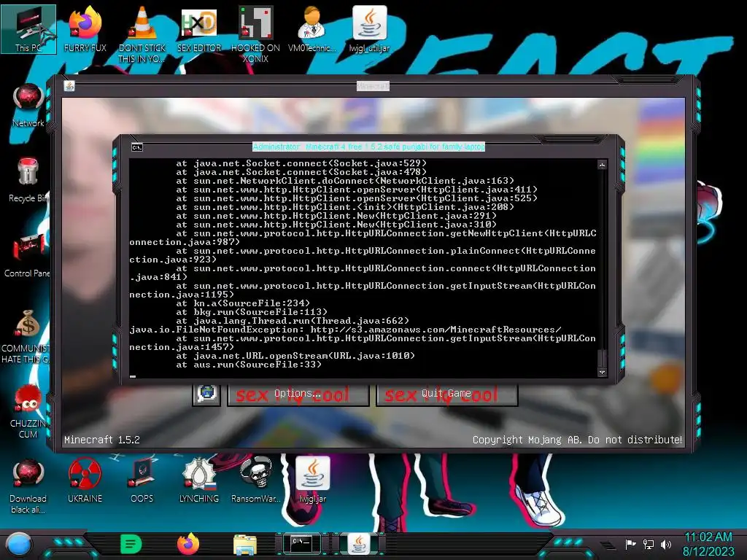Viewport: 747px width, 560px height.
Task: Launch the Firefox shortcut on desktop
Action: pos(85,28)
